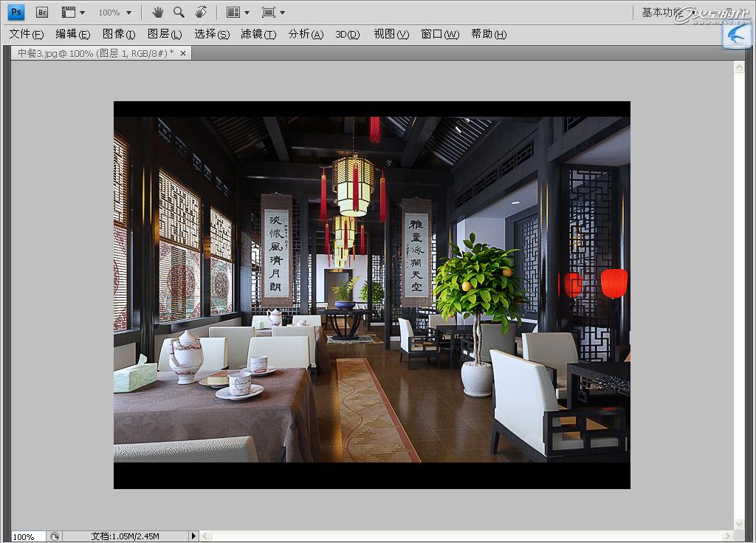This screenshot has width=756, height=543.
Task: Click the blue bird icon at top right
Action: [736, 35]
